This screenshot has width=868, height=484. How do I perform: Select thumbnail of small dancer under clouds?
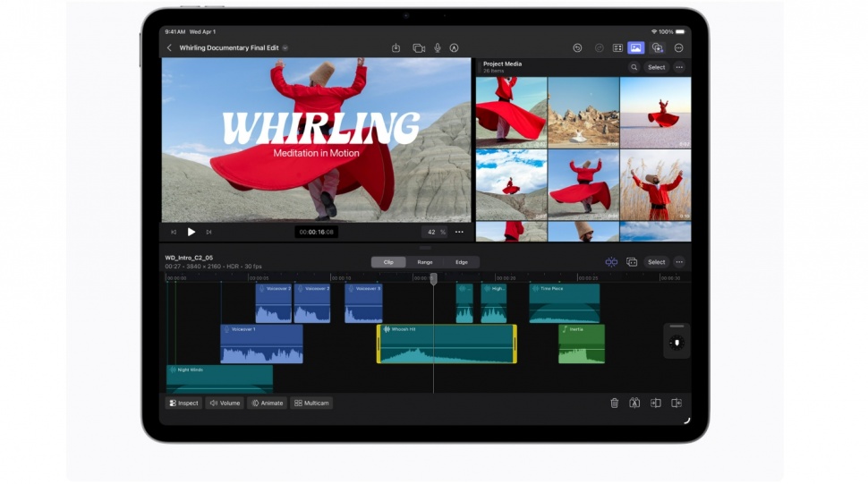pos(512,185)
